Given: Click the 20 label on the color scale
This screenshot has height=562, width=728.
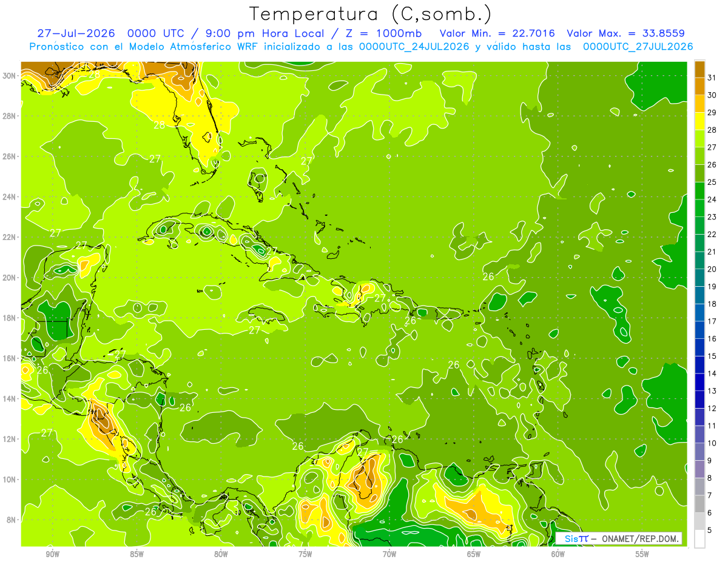Looking at the screenshot, I should point(712,269).
